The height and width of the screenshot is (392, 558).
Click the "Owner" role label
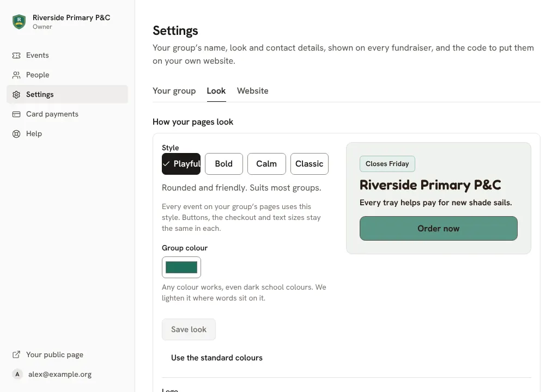(43, 27)
